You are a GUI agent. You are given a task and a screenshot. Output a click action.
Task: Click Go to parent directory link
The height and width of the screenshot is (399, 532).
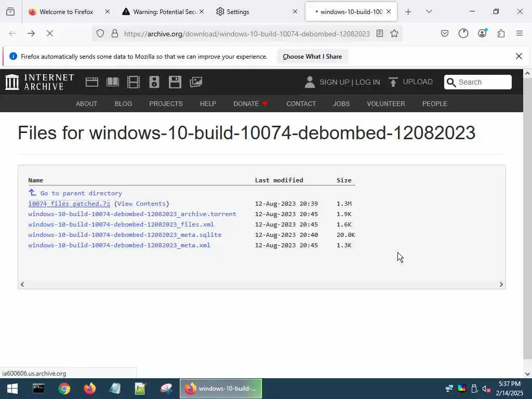(81, 193)
